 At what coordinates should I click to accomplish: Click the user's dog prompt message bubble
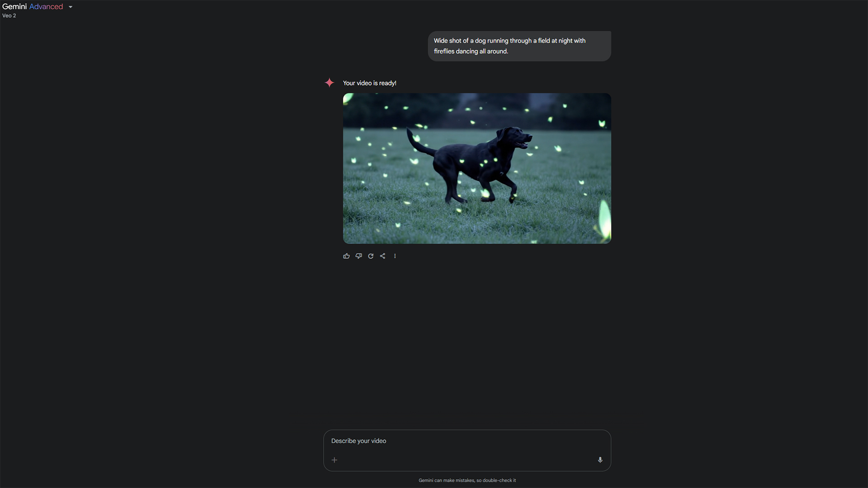pyautogui.click(x=519, y=46)
